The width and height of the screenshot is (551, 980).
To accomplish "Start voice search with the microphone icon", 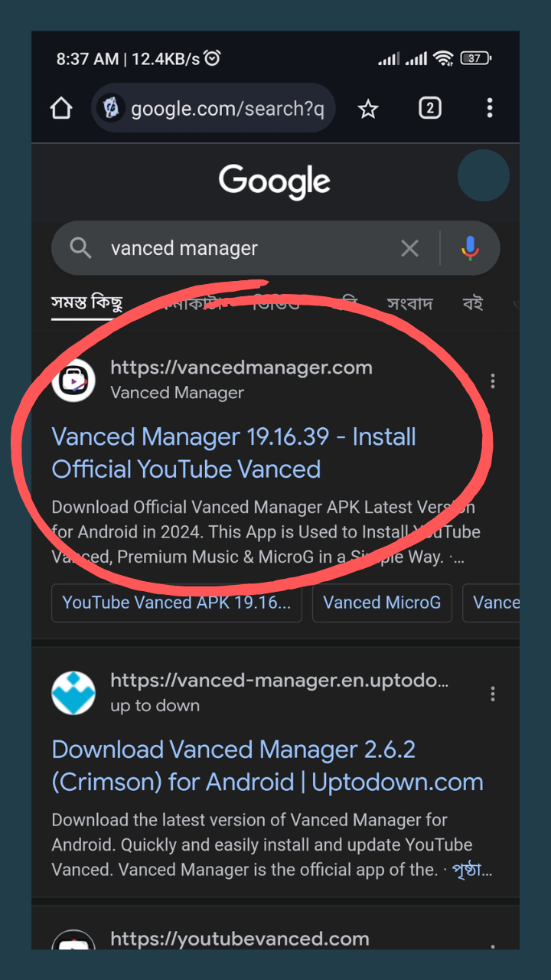I will (470, 248).
